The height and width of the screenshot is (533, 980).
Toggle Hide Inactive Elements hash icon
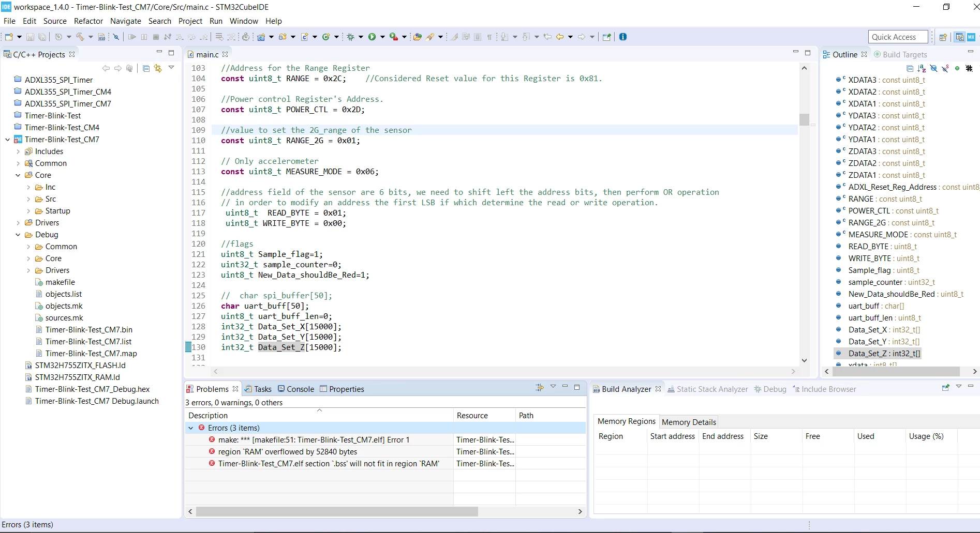click(x=969, y=68)
